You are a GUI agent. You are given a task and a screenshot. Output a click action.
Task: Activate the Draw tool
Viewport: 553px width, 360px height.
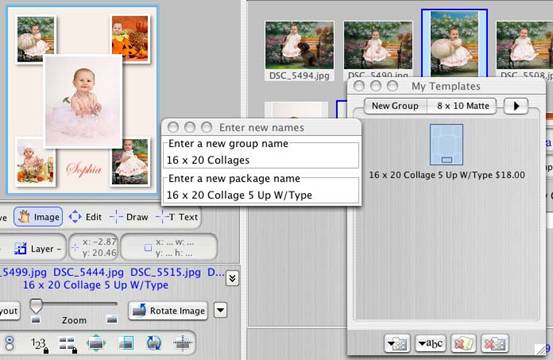[x=129, y=217]
